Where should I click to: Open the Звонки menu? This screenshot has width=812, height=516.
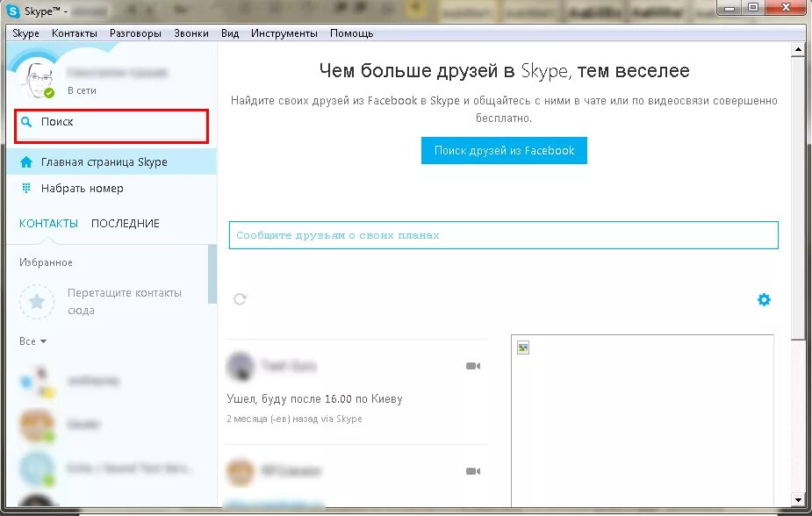pos(191,33)
